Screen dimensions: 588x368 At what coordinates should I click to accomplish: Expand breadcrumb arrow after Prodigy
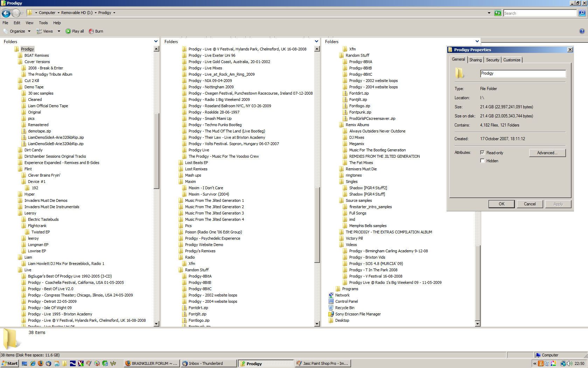pos(114,13)
